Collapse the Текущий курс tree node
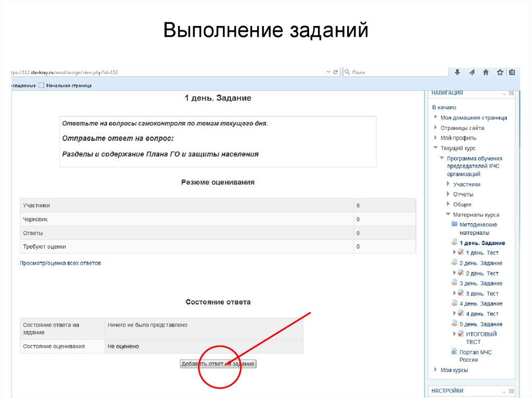 pyautogui.click(x=435, y=148)
